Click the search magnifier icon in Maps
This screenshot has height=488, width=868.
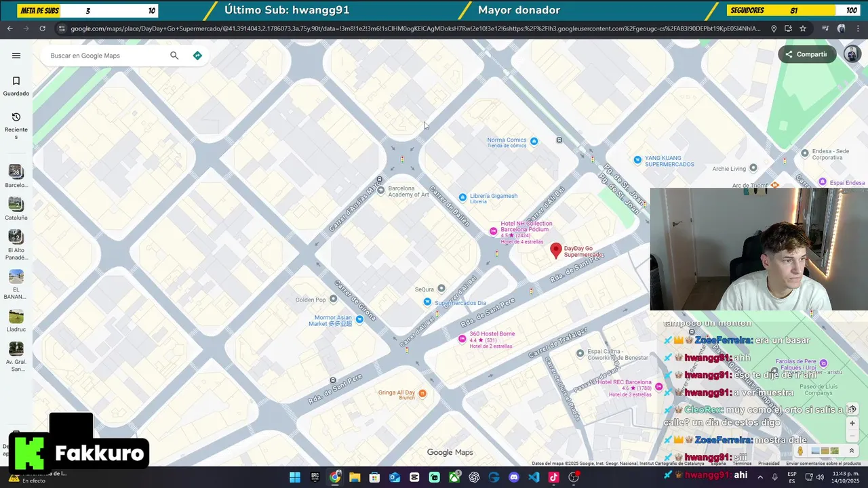(174, 56)
